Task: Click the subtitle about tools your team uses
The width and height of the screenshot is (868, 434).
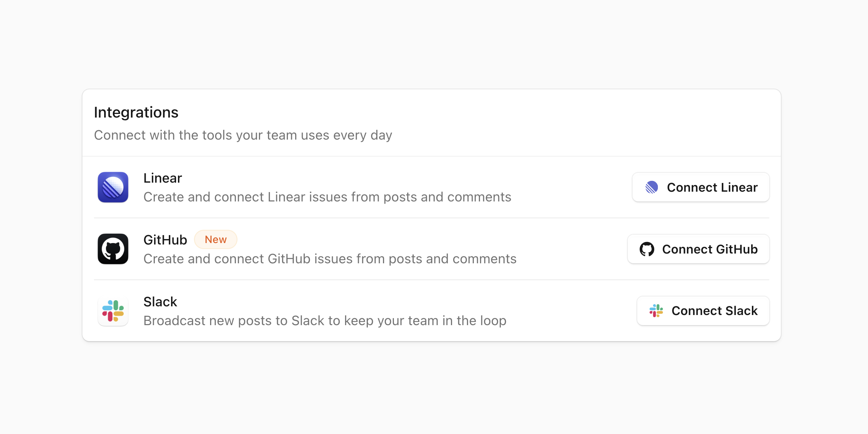Action: click(x=243, y=135)
